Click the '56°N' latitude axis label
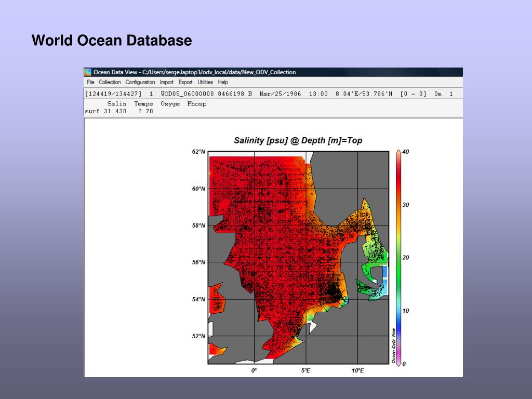This screenshot has height=399, width=532. pos(199,262)
